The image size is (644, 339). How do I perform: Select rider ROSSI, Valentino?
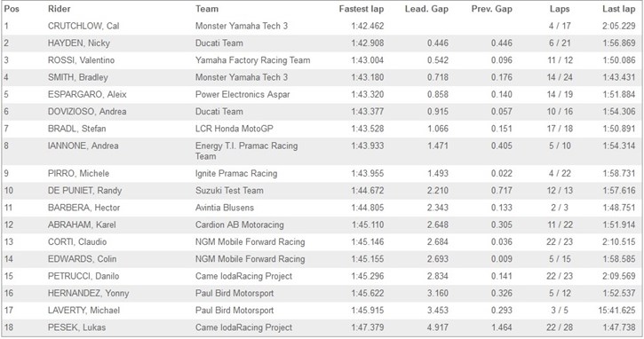click(x=81, y=60)
